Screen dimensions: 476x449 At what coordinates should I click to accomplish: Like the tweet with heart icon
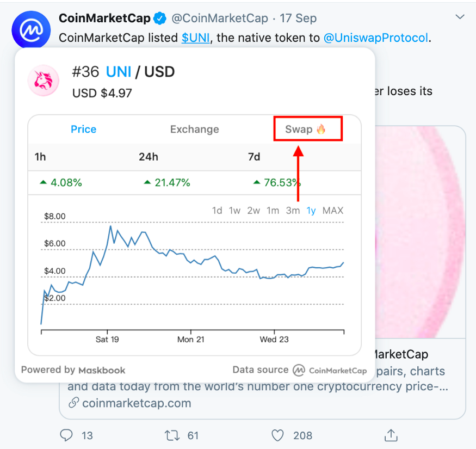(277, 435)
